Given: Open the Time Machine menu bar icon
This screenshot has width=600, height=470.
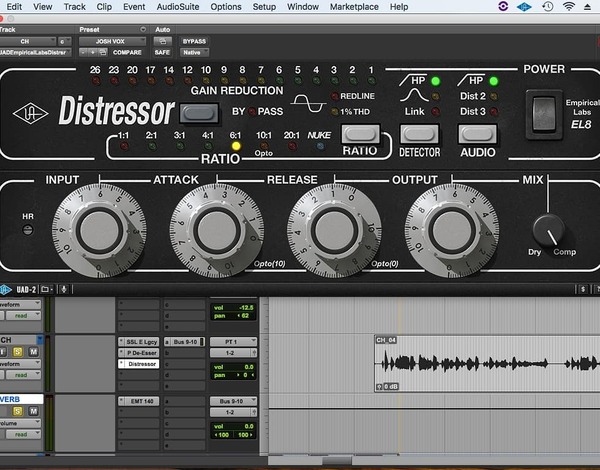Looking at the screenshot, I should click(x=548, y=7).
